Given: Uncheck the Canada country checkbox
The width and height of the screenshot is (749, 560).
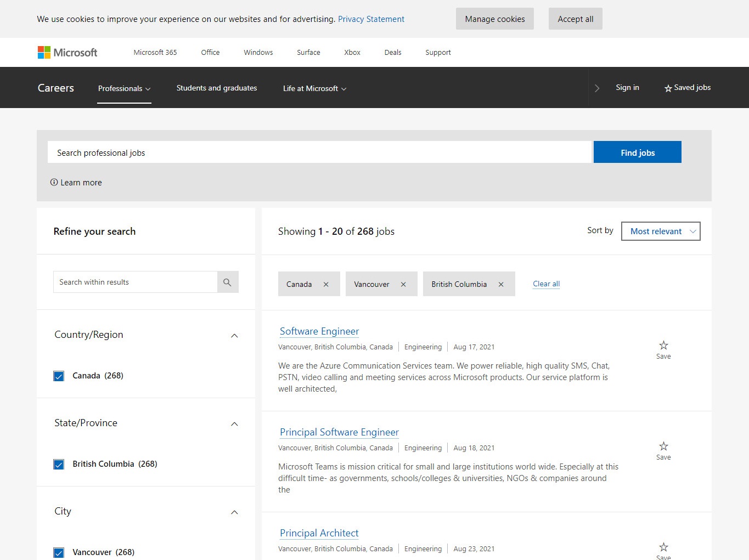Looking at the screenshot, I should pos(59,376).
